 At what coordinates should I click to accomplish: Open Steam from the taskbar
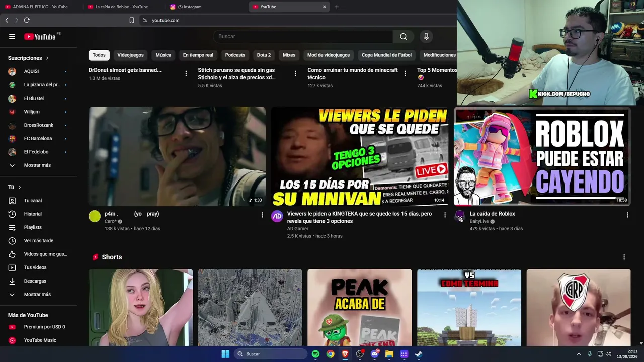pos(419,354)
